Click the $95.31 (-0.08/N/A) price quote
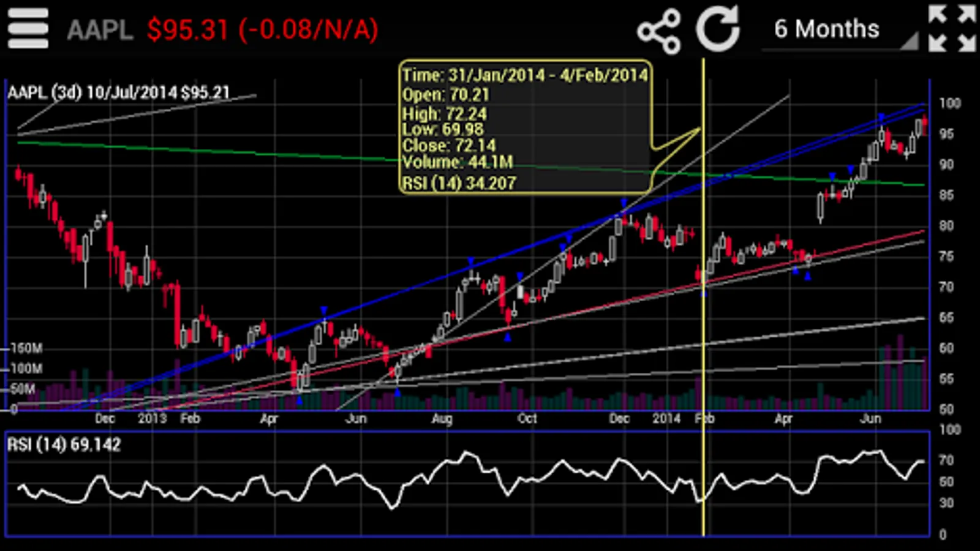The image size is (980, 551). point(263,29)
